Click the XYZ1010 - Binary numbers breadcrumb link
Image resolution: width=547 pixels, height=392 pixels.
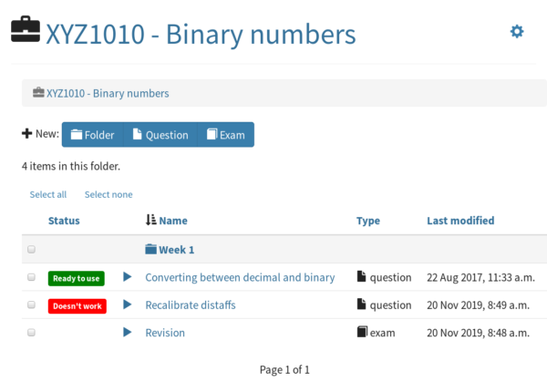[x=108, y=94]
